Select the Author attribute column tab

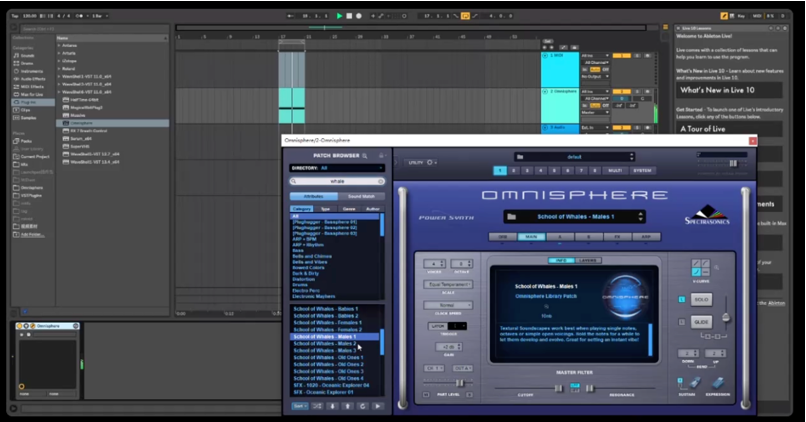click(x=373, y=209)
